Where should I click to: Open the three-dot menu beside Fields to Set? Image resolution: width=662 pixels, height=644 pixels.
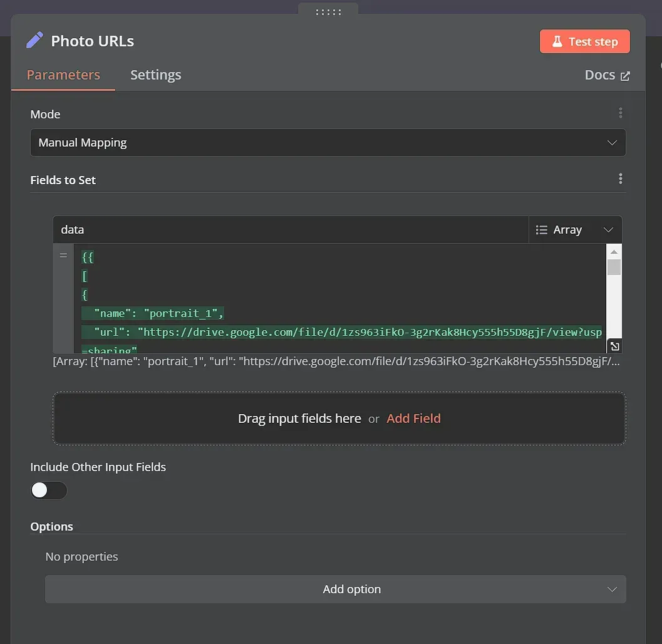620,179
